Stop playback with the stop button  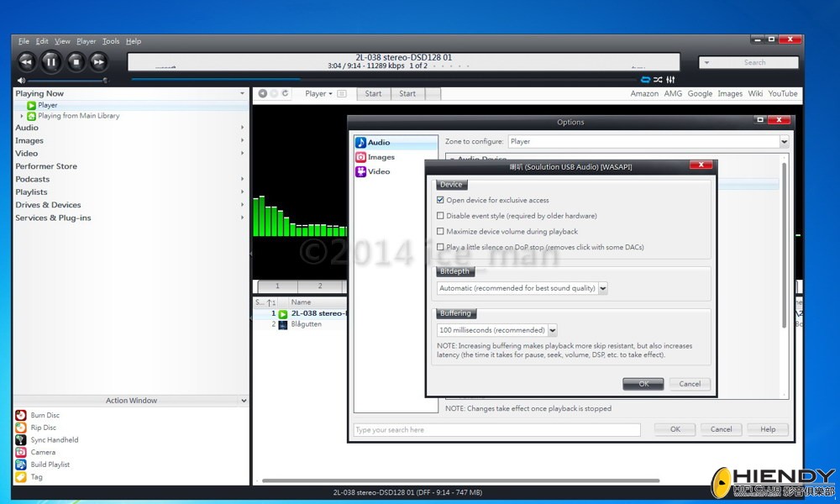click(76, 62)
